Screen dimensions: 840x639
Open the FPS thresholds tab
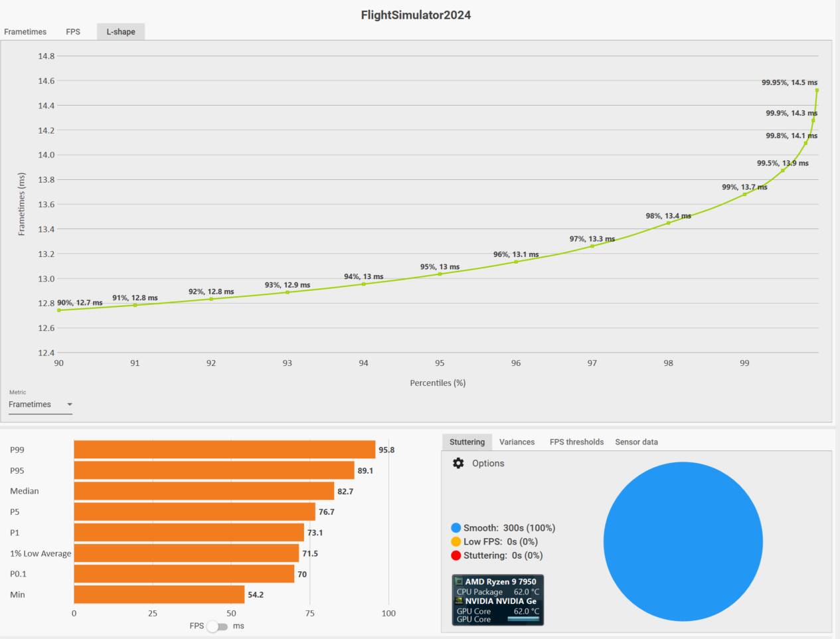(576, 442)
